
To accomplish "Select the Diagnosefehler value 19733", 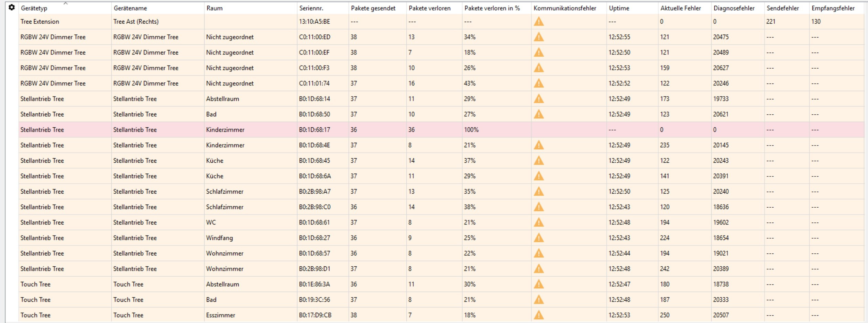I will pos(721,99).
